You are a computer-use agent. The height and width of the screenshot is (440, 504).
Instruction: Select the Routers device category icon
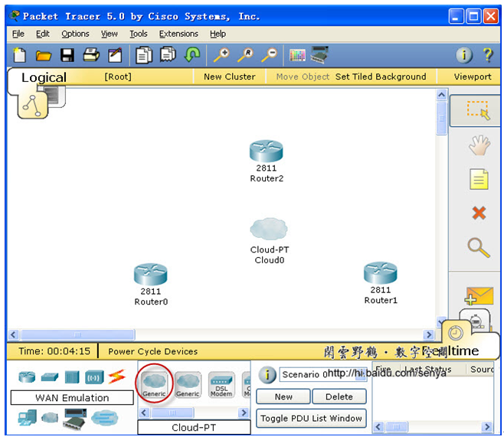[27, 376]
